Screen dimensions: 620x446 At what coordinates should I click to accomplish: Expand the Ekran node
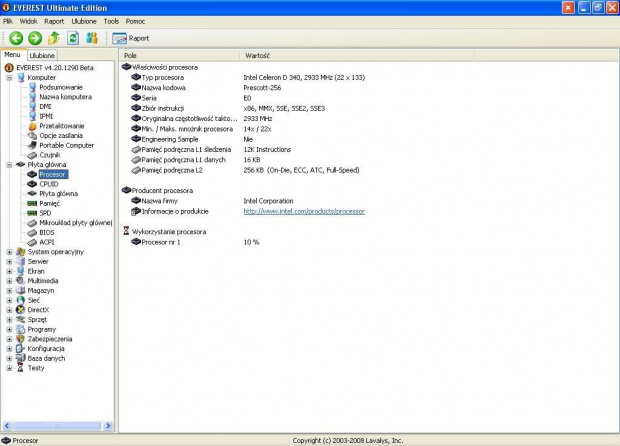point(9,271)
